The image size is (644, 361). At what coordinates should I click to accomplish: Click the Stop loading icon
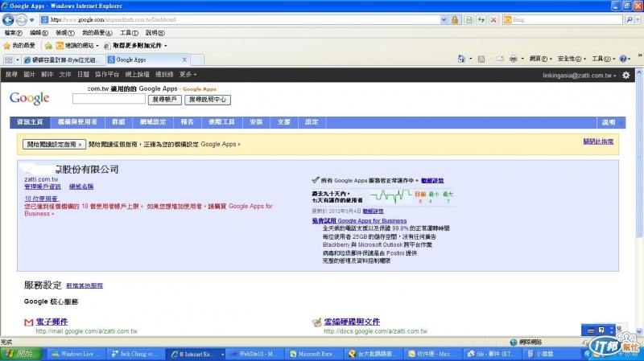click(x=493, y=19)
